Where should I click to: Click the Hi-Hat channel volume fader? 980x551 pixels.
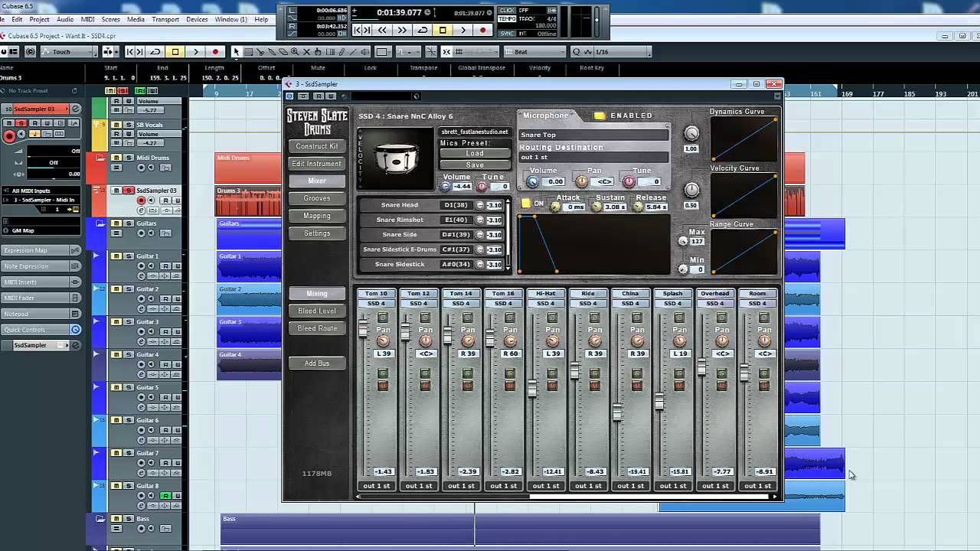(532, 387)
